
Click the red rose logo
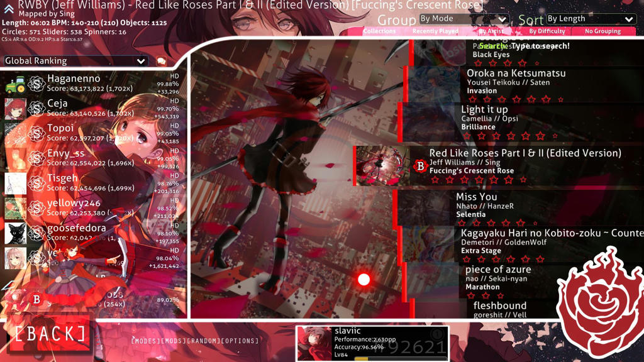point(601,302)
